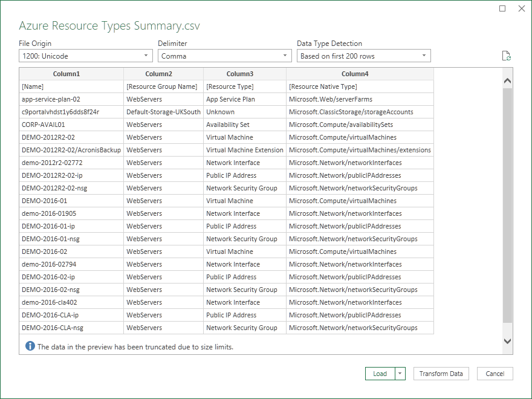This screenshot has width=532, height=399.
Task: Select the Column1 header
Action: pyautogui.click(x=71, y=74)
